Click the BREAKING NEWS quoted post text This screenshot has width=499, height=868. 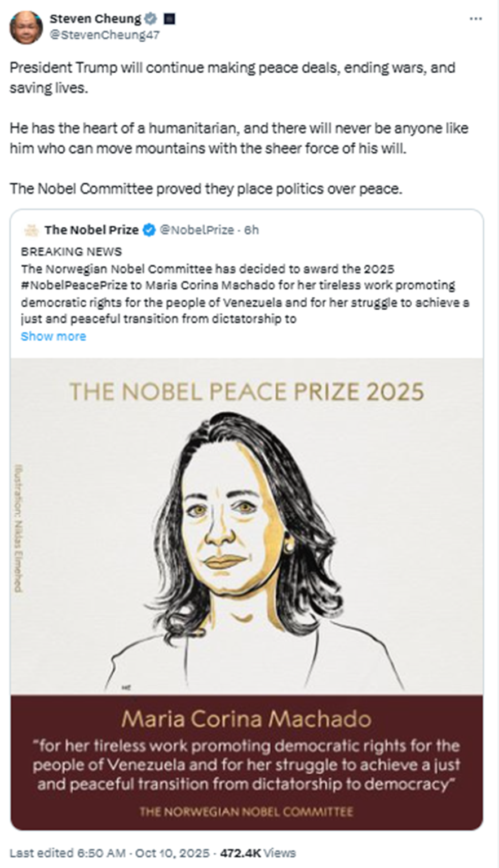(71, 252)
